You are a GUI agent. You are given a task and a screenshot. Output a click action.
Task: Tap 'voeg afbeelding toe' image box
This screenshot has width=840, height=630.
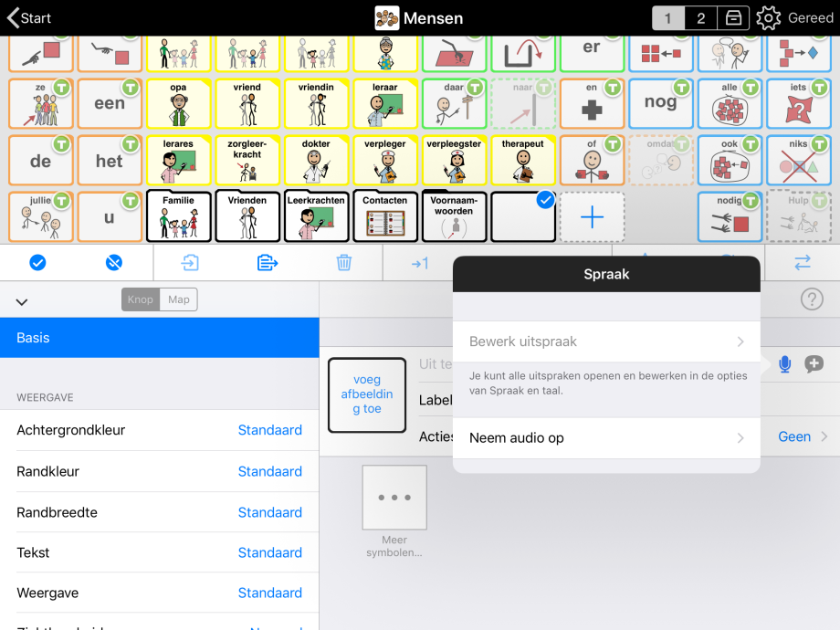(367, 394)
